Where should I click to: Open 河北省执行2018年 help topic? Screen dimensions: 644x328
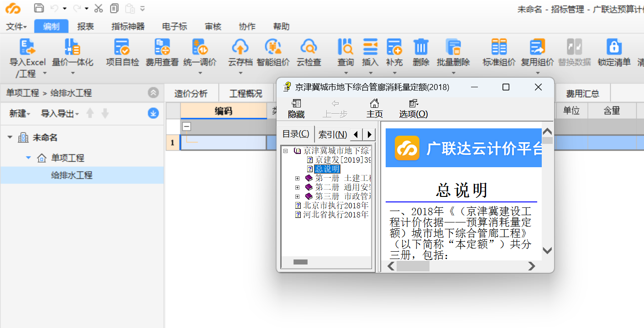click(335, 215)
